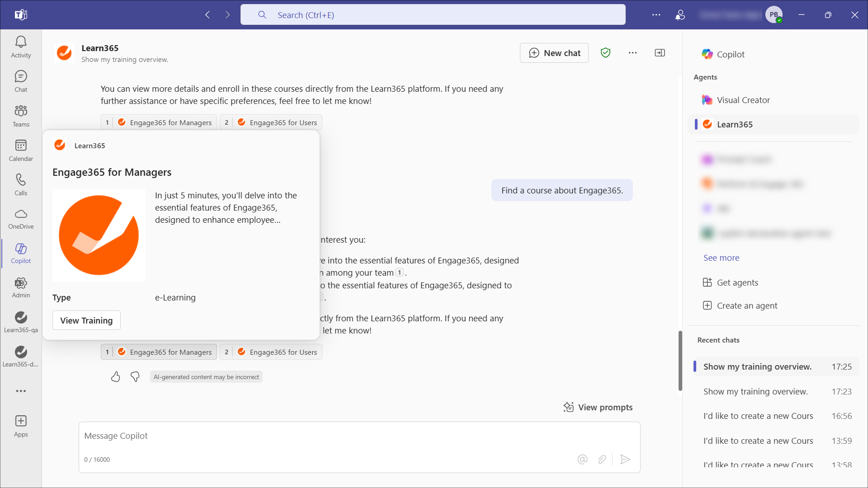Open chat header more options ellipsis
The height and width of the screenshot is (488, 868).
pyautogui.click(x=632, y=53)
